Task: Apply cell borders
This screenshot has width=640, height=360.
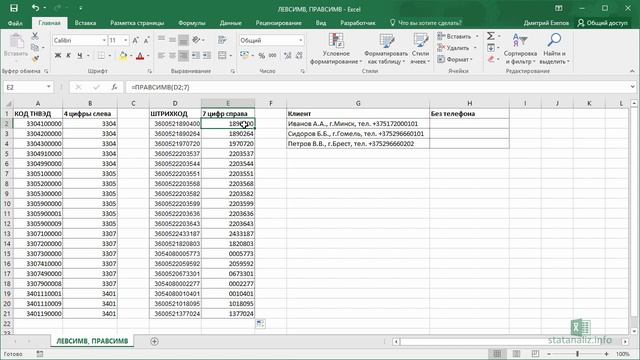Action: pos(101,56)
